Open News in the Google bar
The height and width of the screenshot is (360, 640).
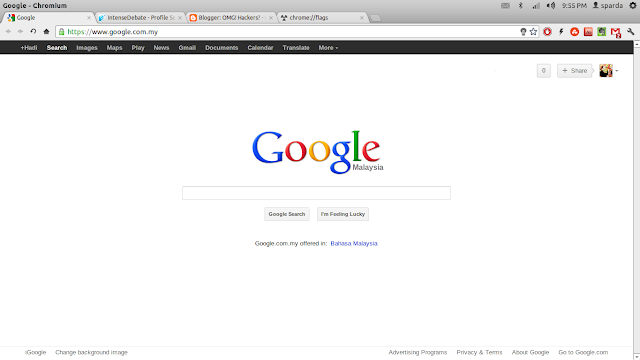point(161,48)
